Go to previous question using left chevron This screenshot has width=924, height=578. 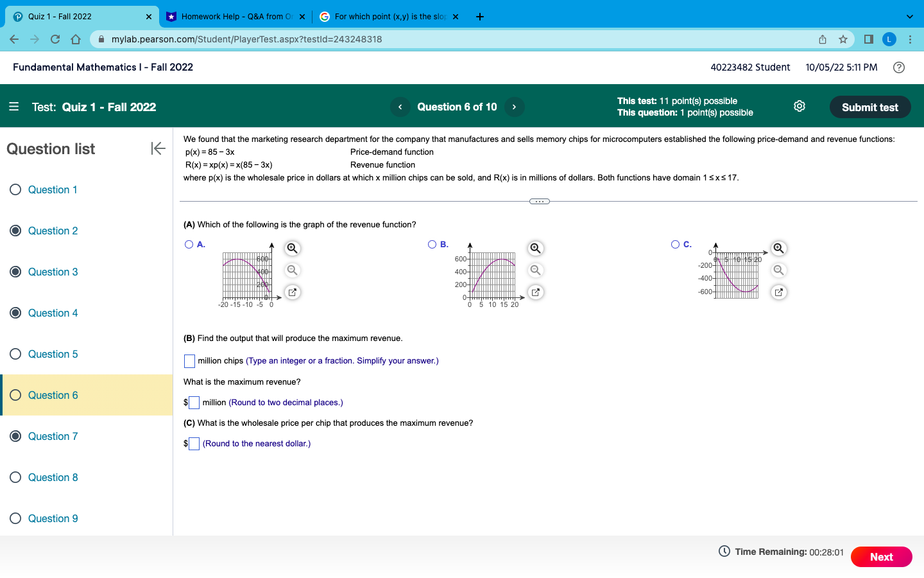(x=400, y=107)
